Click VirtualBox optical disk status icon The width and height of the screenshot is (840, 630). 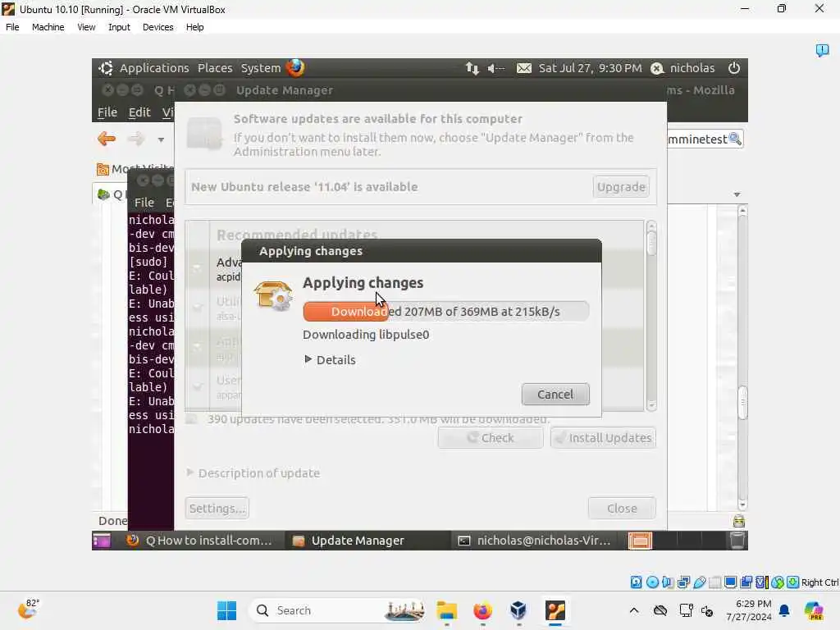(652, 582)
